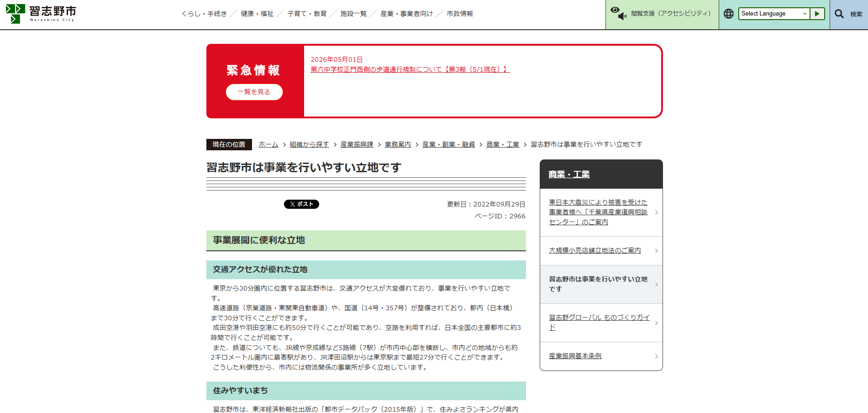Open the 市政情報 menu

460,14
